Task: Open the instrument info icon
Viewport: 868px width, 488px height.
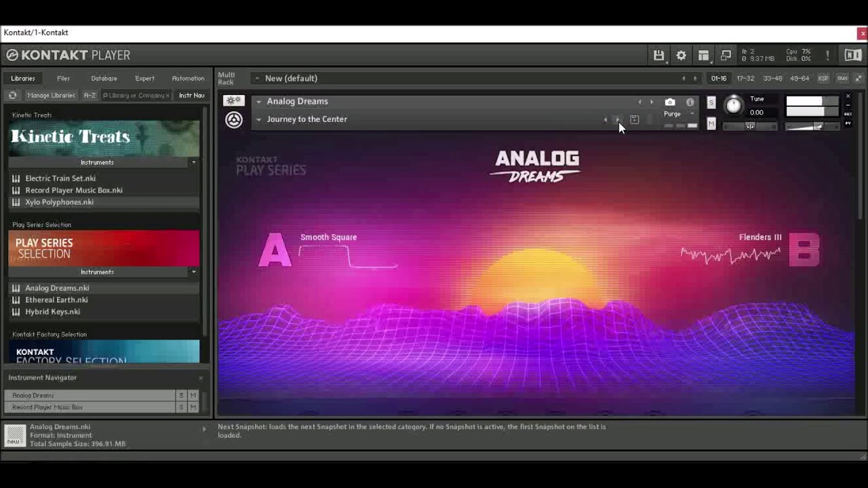Action: (690, 102)
